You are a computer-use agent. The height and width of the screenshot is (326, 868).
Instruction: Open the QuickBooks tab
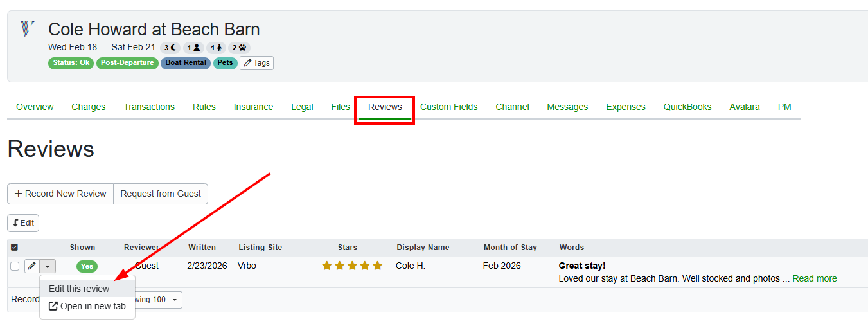click(x=687, y=107)
